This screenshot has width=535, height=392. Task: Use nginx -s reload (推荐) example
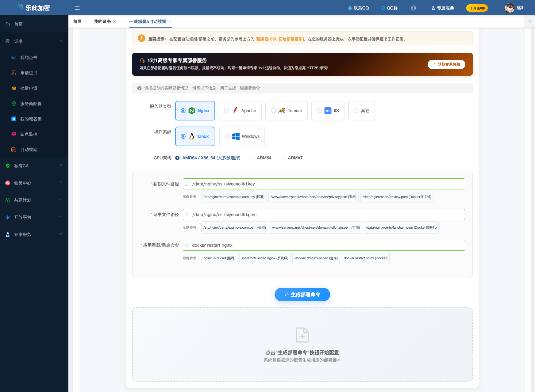[219, 258]
